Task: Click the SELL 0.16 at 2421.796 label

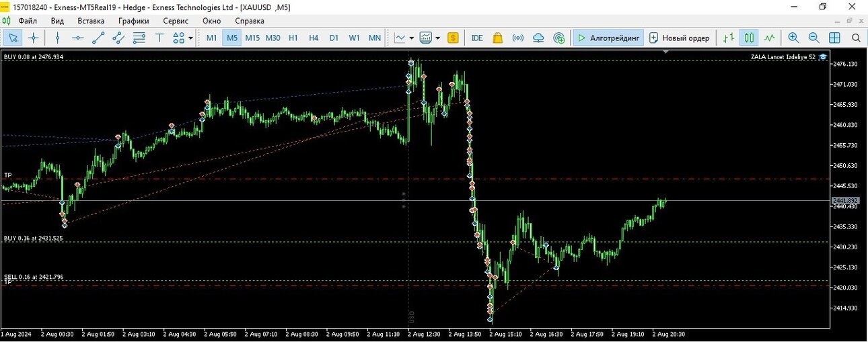Action: 34,277
